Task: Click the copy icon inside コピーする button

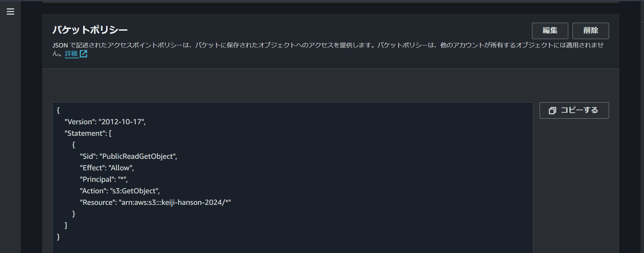Action: tap(553, 110)
